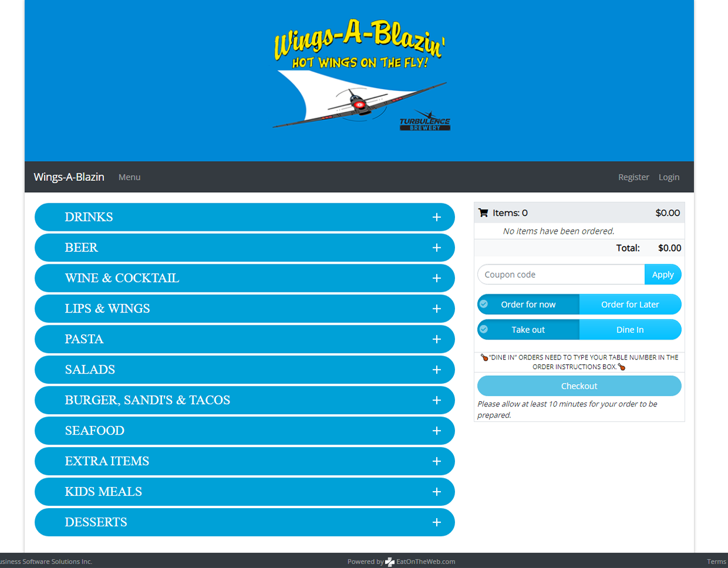Viewport: 728px width, 568px height.
Task: Click the plus icon on the SALADS row
Action: tap(437, 370)
